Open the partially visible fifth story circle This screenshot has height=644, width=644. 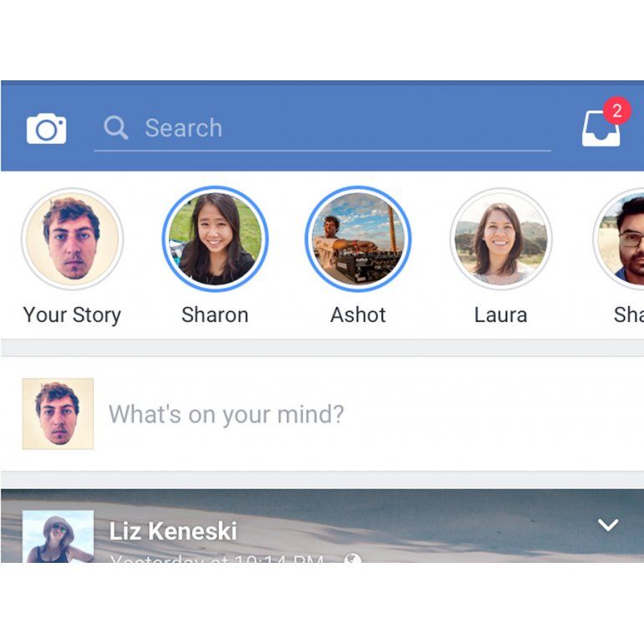619,238
